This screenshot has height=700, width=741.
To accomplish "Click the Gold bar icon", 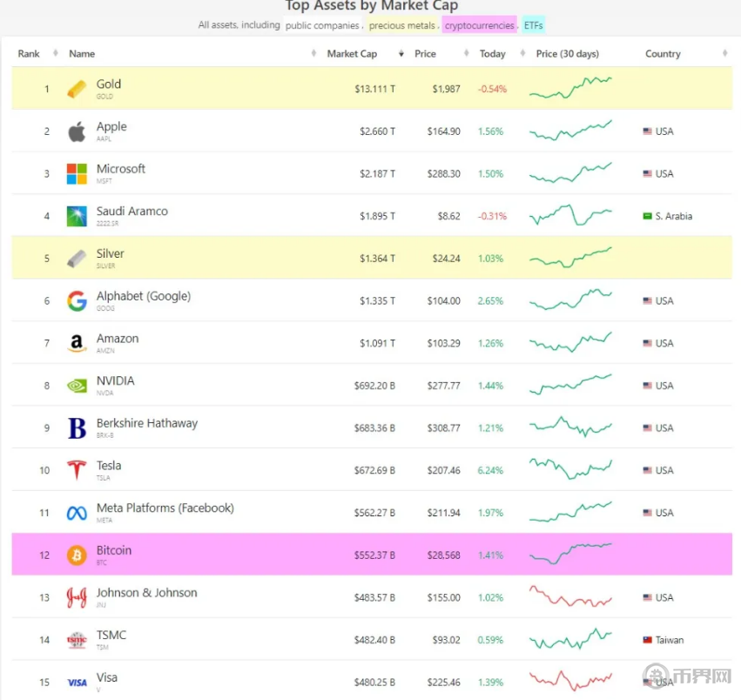I will pyautogui.click(x=77, y=89).
